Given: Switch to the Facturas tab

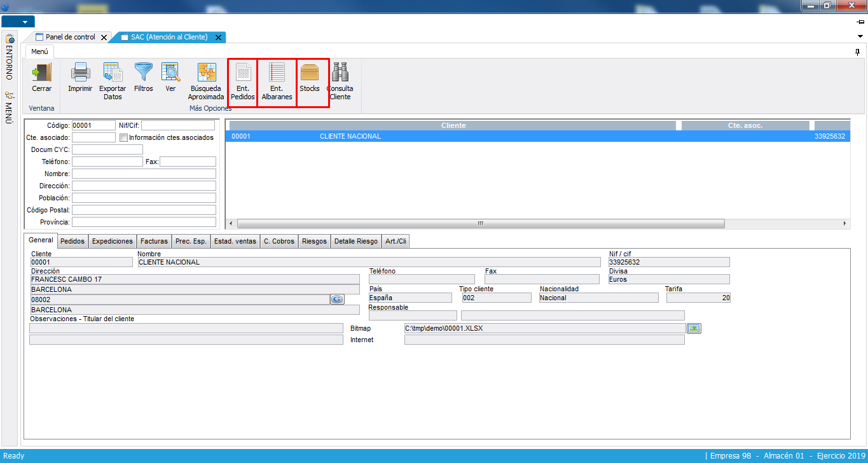Looking at the screenshot, I should (x=154, y=241).
